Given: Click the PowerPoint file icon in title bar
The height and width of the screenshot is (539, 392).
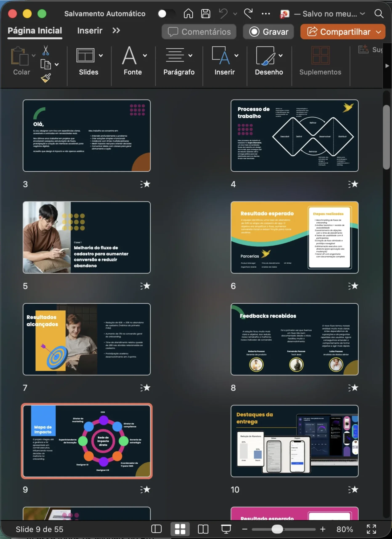Looking at the screenshot, I should pyautogui.click(x=285, y=14).
